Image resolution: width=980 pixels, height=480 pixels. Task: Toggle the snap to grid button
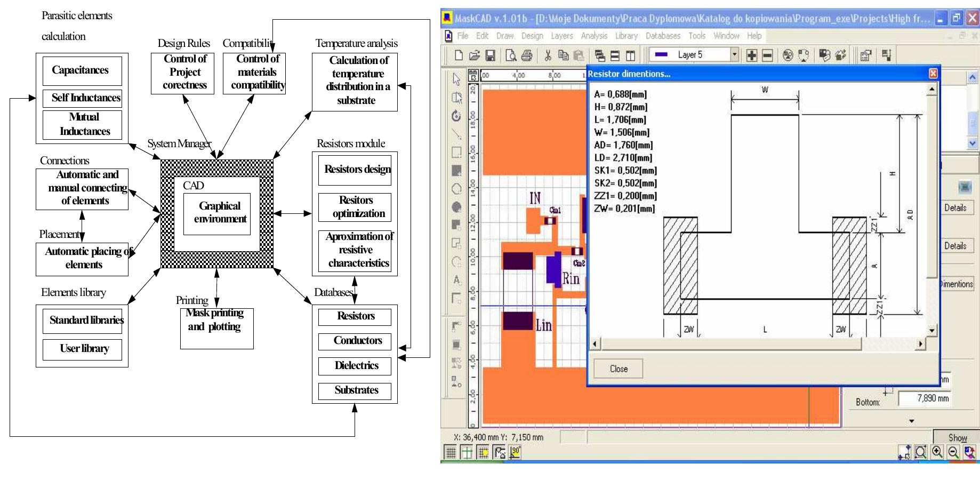(483, 453)
